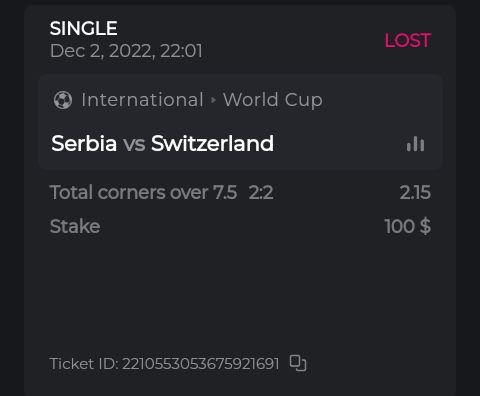Click the vs text between teams
480x396 pixels.
click(x=134, y=144)
